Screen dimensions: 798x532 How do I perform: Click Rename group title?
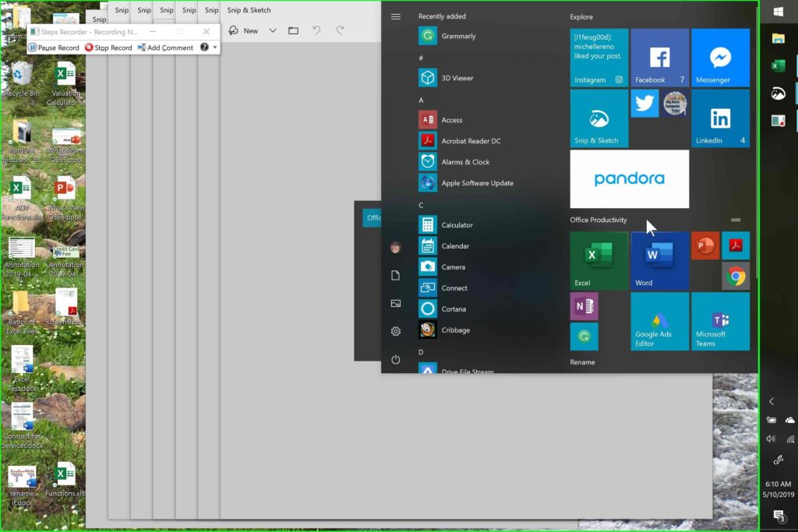click(x=582, y=362)
